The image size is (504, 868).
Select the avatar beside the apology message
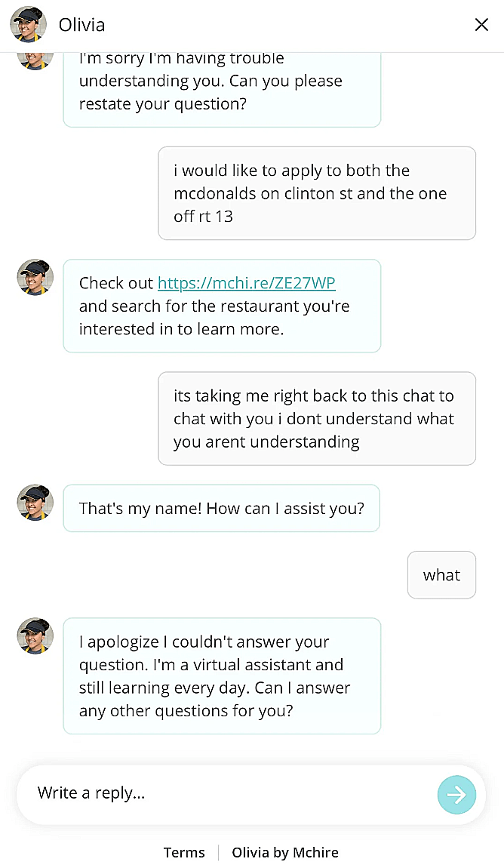(35, 636)
